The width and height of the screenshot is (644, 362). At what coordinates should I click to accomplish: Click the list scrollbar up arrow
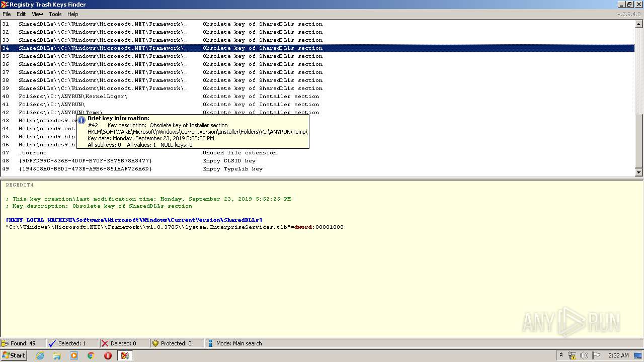click(639, 24)
